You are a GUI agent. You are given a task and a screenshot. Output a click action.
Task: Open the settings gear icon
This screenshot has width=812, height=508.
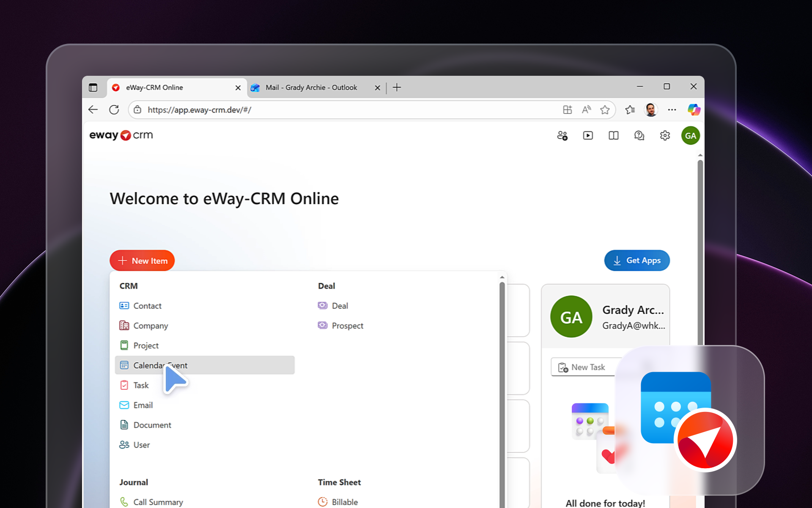665,135
